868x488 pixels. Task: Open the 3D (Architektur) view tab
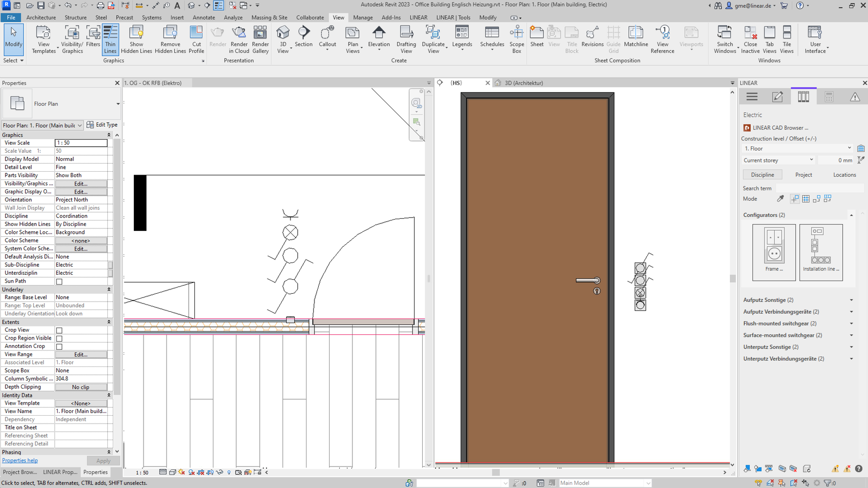pos(523,83)
